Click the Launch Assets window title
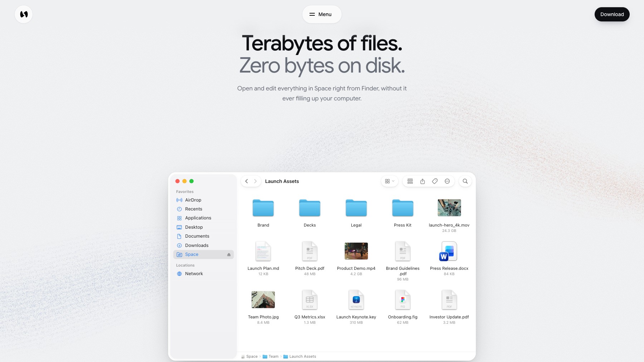644x362 pixels. click(x=282, y=181)
